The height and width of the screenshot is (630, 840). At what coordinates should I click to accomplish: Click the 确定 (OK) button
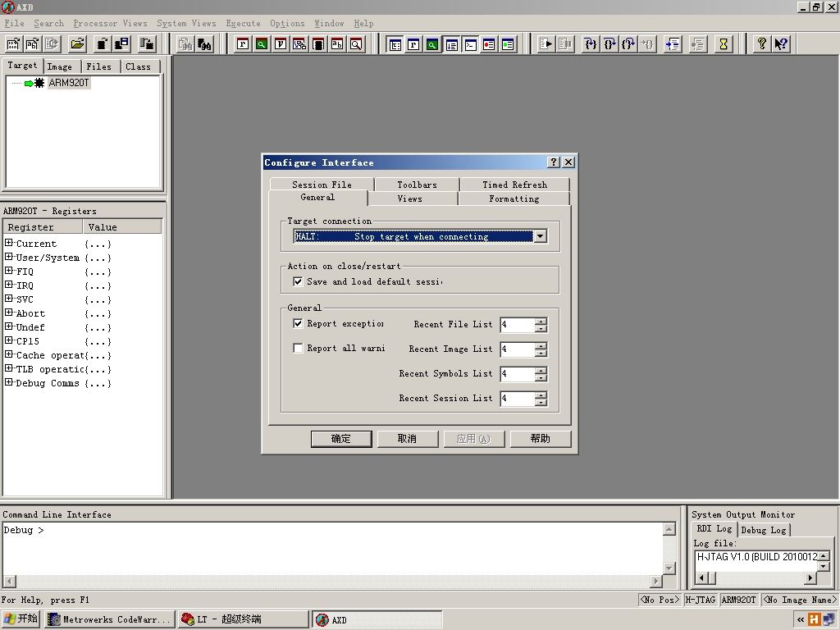click(x=340, y=439)
